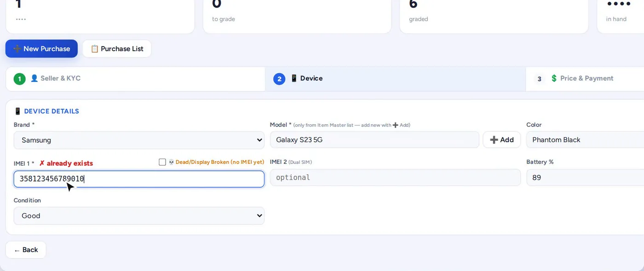The height and width of the screenshot is (271, 644).
Task: Click the dollar icon beside Price & Payment
Action: (554, 78)
